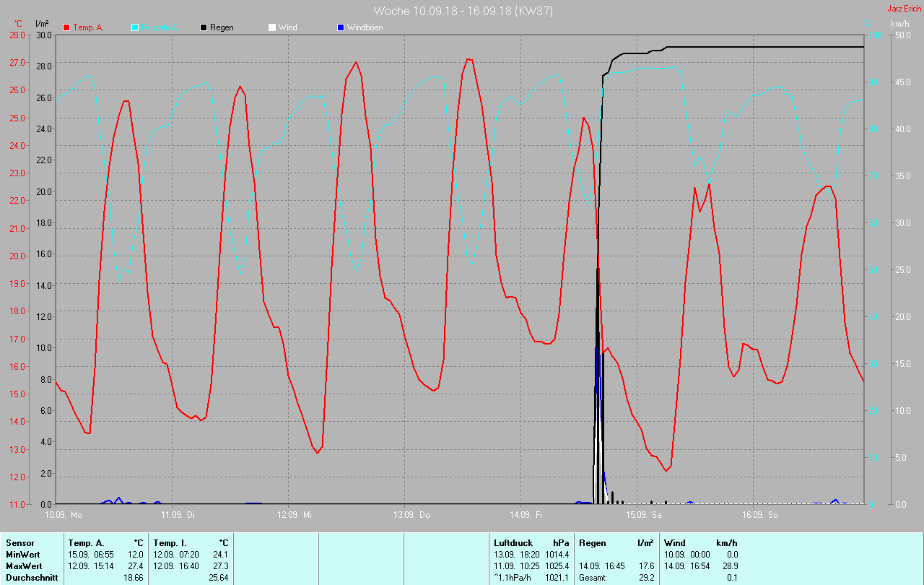This screenshot has width=924, height=585.
Task: Click the 'Luftdruck' column header
Action: pos(513,543)
